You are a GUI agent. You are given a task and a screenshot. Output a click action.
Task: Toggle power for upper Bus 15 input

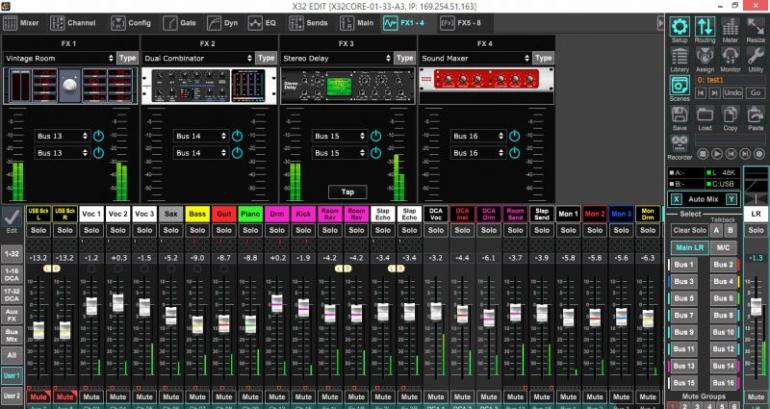(376, 136)
